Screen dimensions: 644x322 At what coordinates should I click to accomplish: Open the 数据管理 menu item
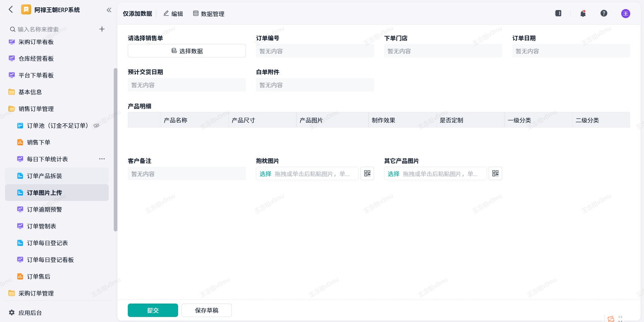tap(209, 14)
